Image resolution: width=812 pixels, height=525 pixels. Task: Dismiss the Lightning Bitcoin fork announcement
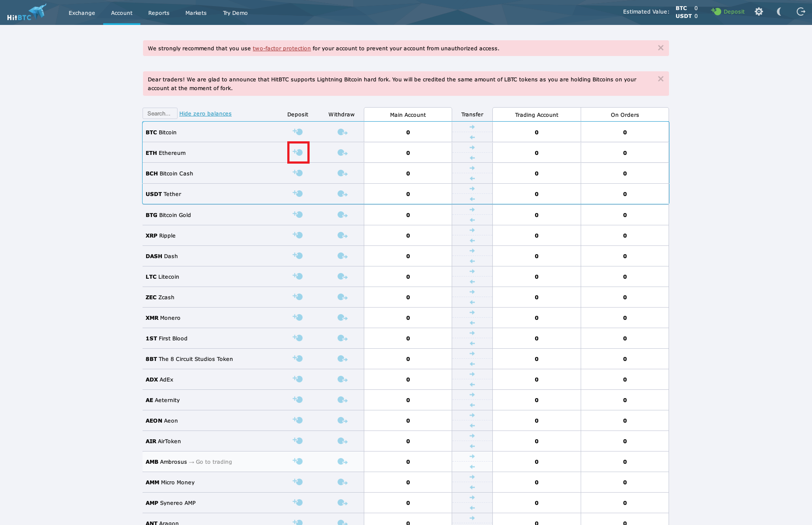point(661,79)
